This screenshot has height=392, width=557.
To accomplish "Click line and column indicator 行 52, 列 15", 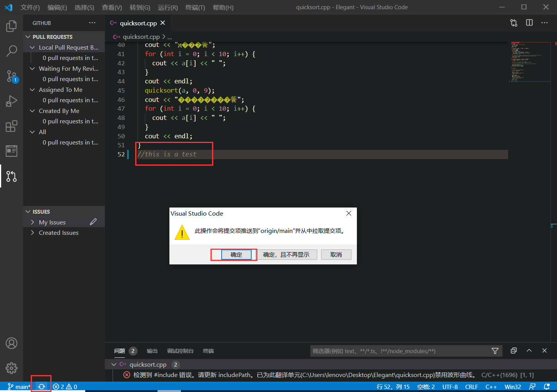I will [x=393, y=387].
